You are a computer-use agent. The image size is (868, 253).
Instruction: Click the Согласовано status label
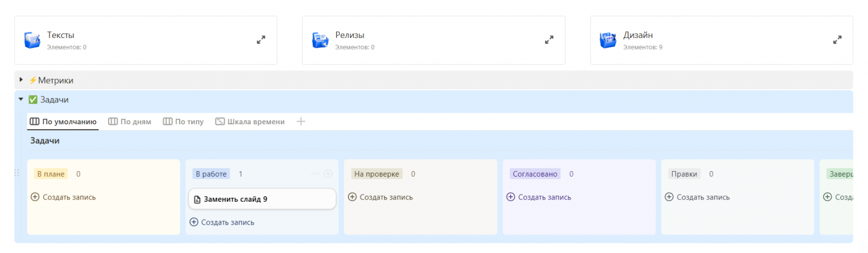tap(535, 174)
